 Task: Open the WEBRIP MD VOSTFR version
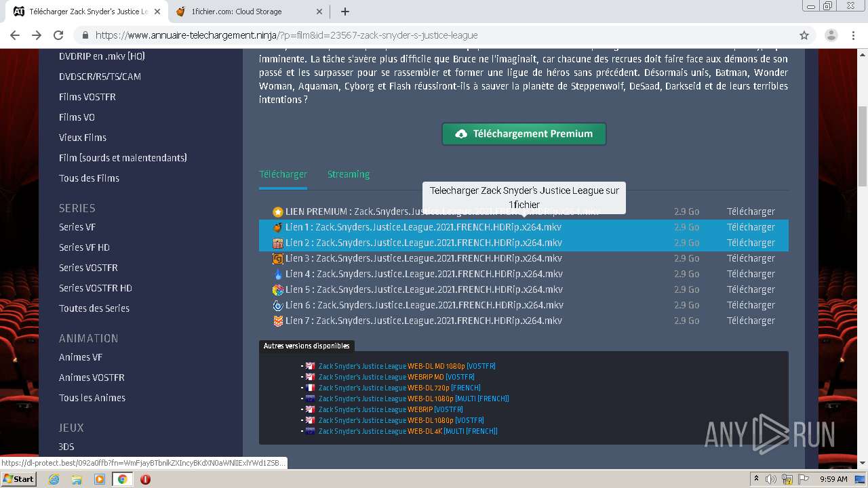coord(397,377)
